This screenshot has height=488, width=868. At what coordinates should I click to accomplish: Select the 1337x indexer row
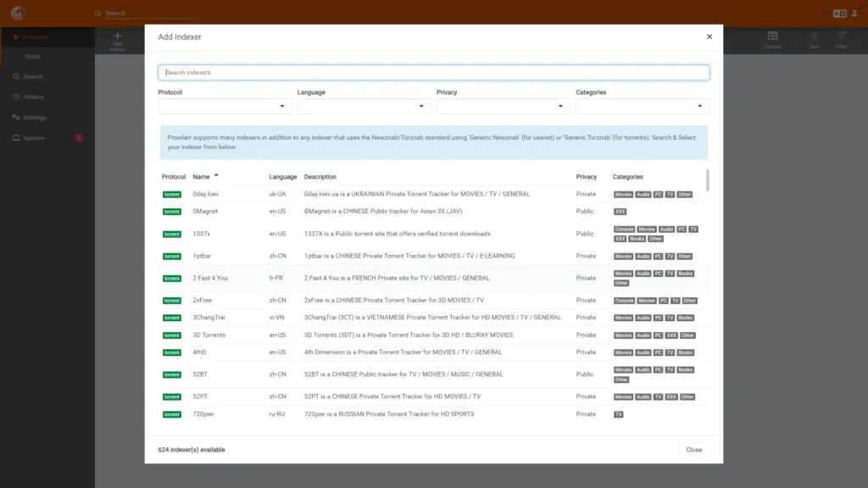point(204,234)
